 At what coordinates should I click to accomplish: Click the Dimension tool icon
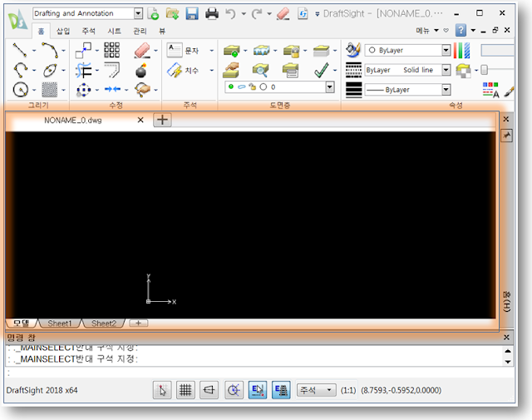175,71
